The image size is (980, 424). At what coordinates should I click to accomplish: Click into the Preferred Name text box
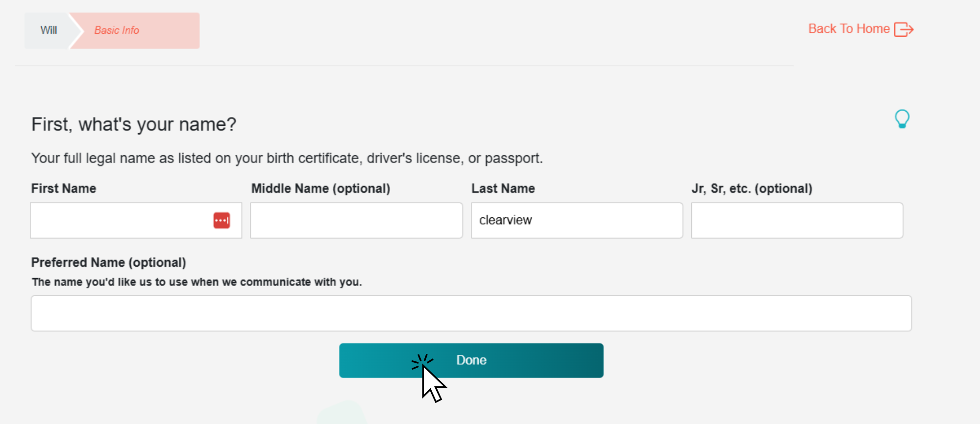471,313
